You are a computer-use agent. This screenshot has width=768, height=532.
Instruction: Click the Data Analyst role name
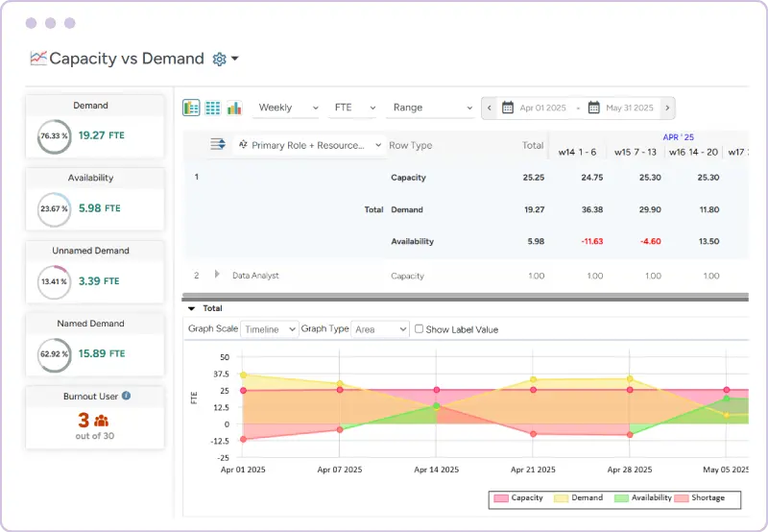click(x=255, y=276)
